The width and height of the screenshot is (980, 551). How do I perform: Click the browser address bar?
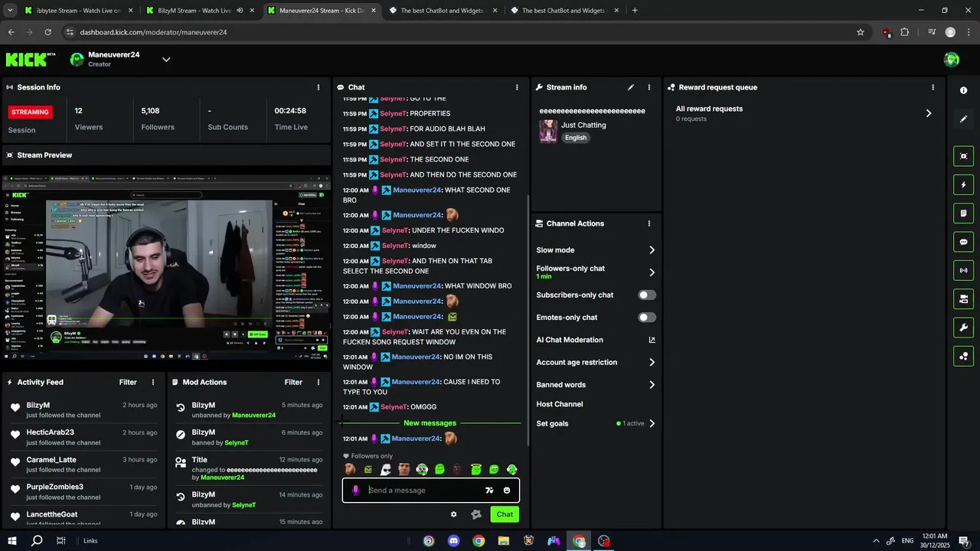coord(459,32)
